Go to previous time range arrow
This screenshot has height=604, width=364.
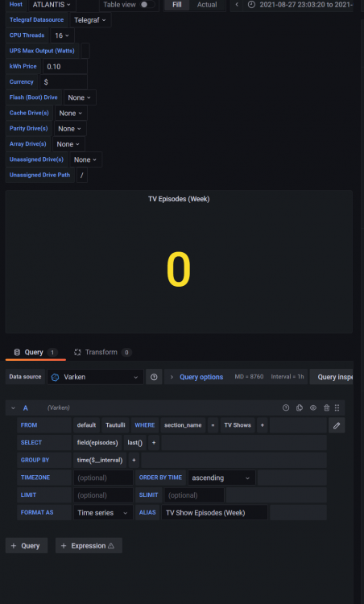click(x=237, y=5)
